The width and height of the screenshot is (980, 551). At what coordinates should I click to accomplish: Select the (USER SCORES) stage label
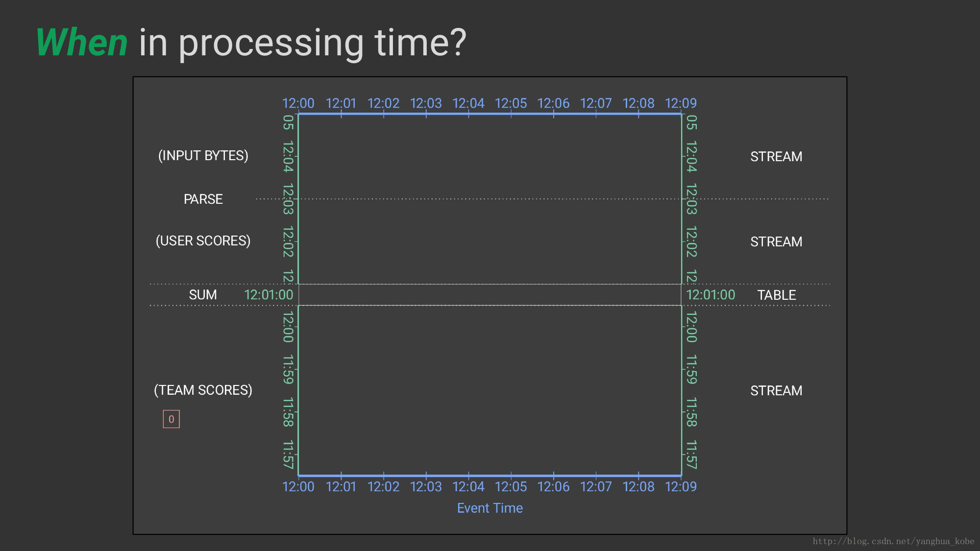[x=203, y=241]
